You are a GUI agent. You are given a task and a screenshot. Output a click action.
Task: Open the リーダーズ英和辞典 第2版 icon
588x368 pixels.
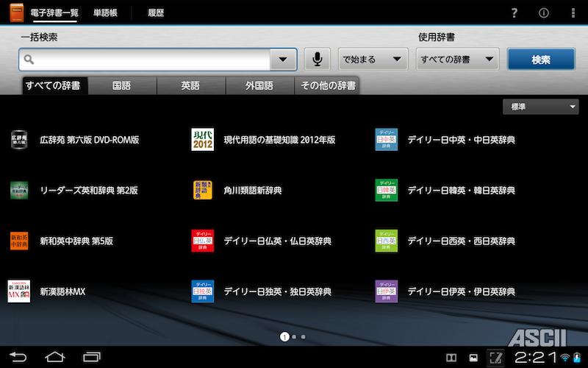[19, 191]
